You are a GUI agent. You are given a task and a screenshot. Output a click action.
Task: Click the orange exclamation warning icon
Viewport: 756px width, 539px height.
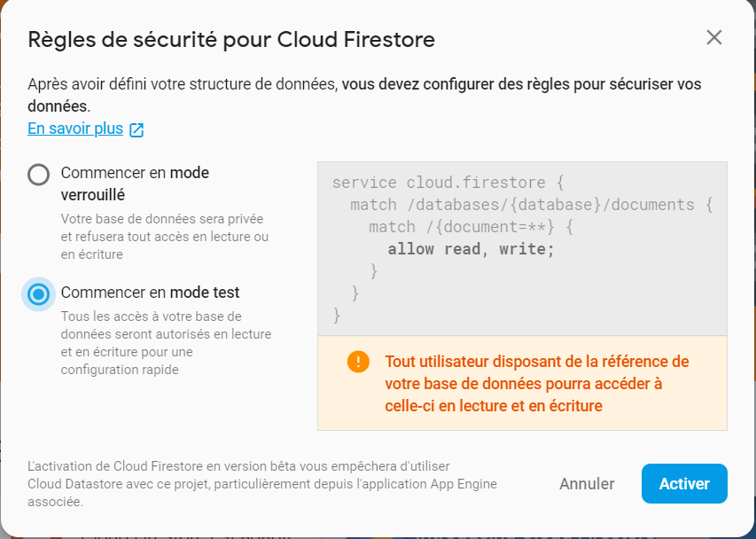click(x=358, y=362)
